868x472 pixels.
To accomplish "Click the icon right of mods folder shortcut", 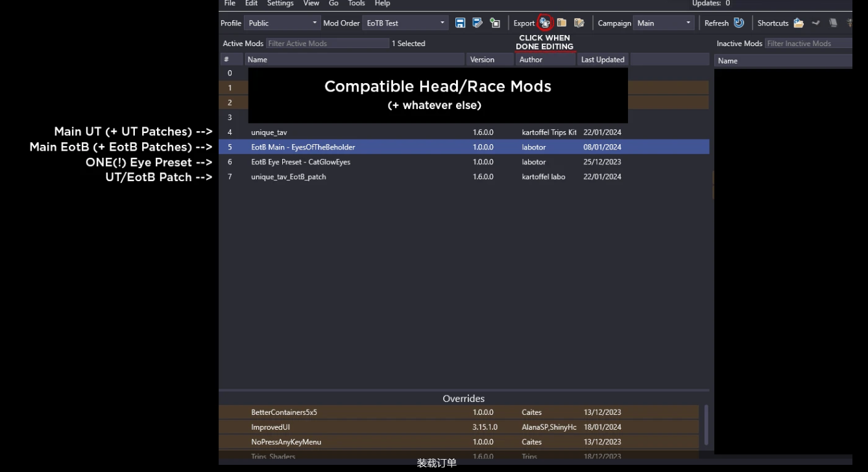I will 816,23.
